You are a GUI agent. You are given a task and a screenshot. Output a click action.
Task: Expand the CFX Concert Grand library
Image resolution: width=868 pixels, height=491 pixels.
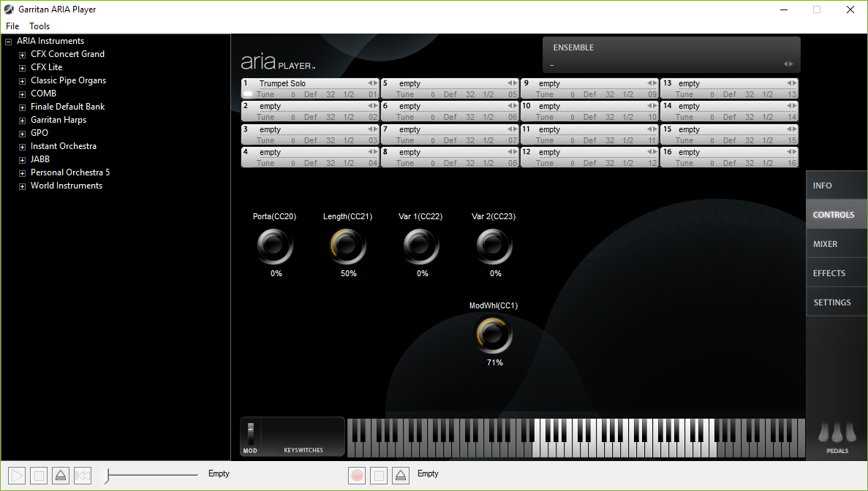(x=22, y=55)
